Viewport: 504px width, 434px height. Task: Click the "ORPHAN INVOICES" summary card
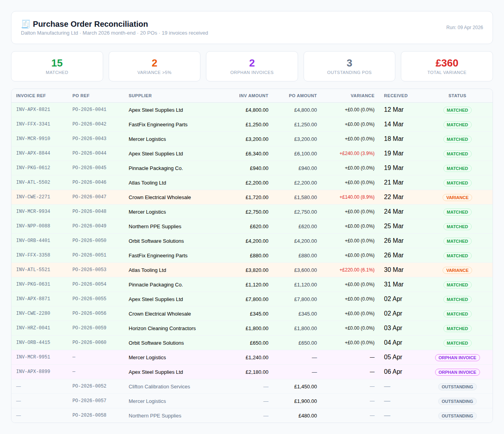[x=252, y=66]
